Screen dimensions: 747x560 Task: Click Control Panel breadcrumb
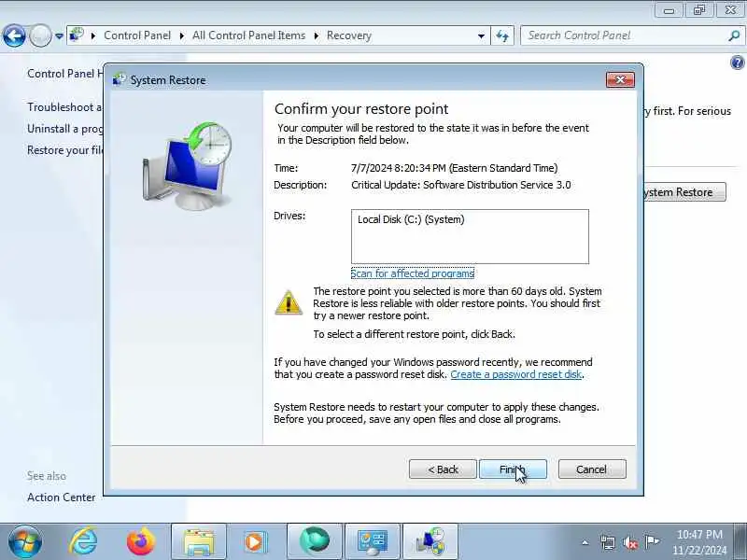[137, 35]
